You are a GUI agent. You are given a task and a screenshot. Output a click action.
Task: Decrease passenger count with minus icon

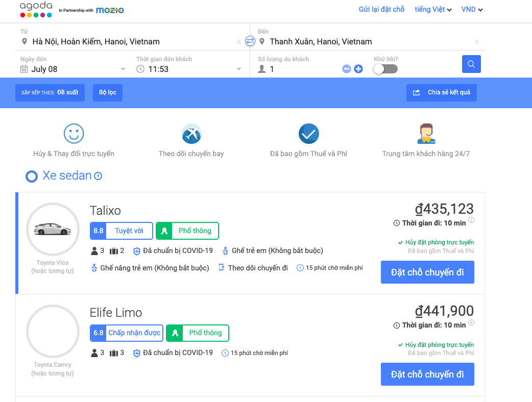click(347, 69)
